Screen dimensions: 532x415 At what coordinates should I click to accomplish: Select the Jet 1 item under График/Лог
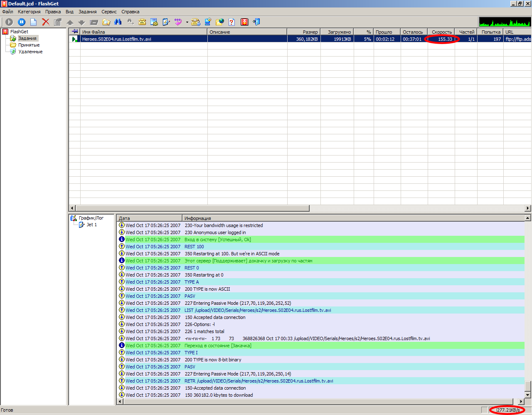[x=91, y=225]
